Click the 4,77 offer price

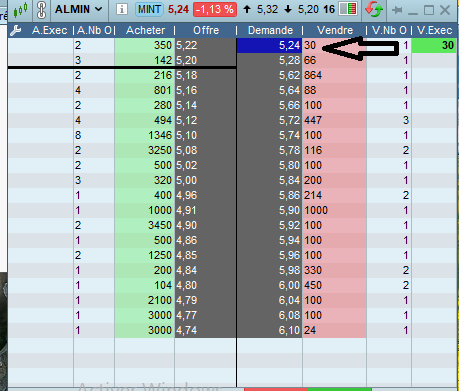187,315
